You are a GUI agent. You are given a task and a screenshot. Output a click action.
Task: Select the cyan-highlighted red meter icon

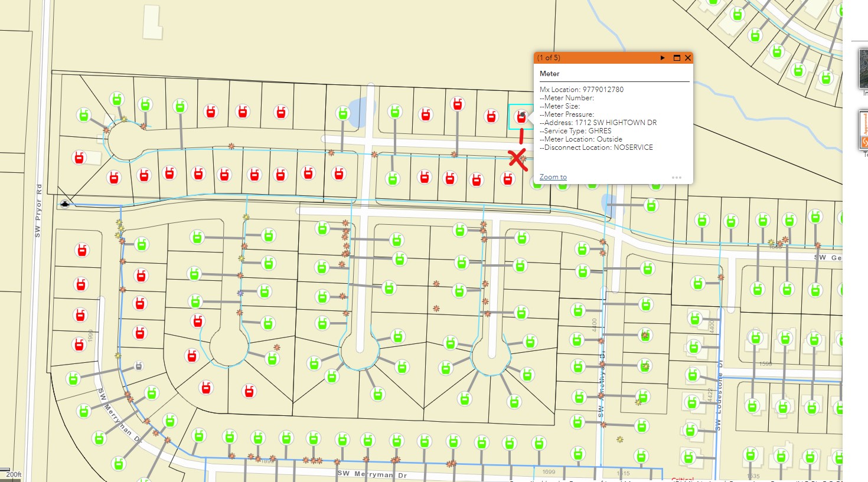coord(520,117)
